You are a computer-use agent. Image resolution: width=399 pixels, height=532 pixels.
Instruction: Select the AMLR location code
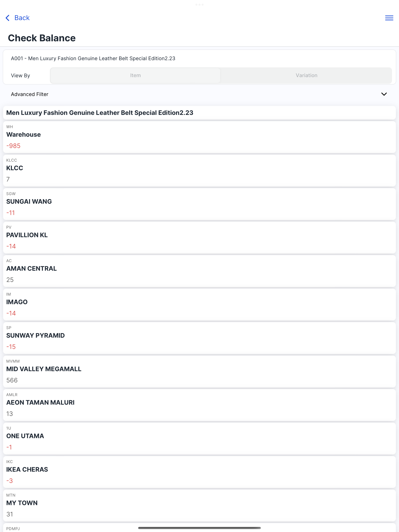[x=12, y=395]
